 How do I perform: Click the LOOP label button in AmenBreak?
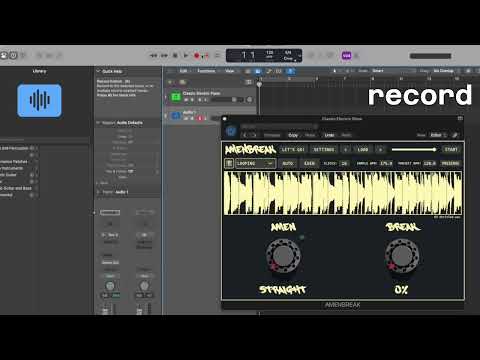(363, 150)
